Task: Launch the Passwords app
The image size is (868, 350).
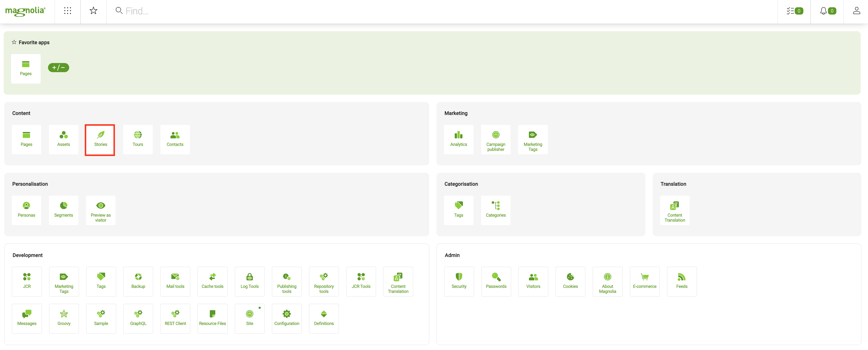Action: [496, 282]
